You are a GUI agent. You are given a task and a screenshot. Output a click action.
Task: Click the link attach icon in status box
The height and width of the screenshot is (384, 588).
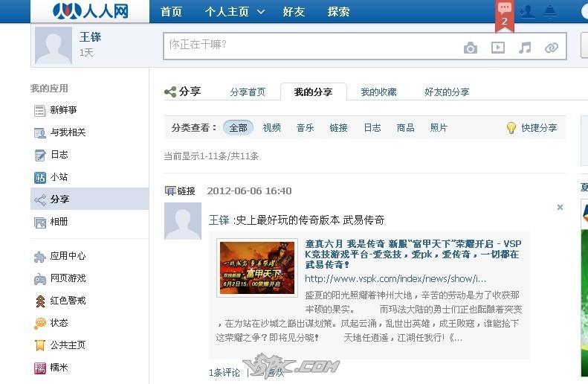pyautogui.click(x=552, y=48)
